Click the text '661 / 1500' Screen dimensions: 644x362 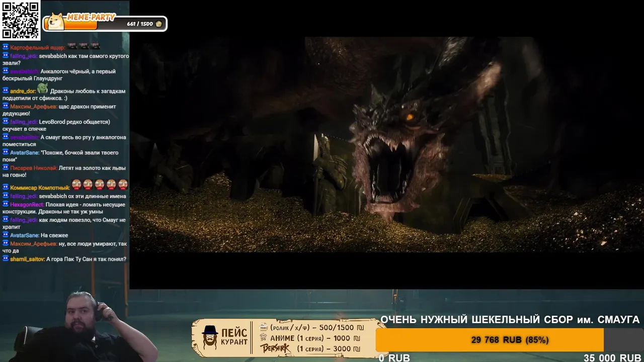tap(140, 24)
